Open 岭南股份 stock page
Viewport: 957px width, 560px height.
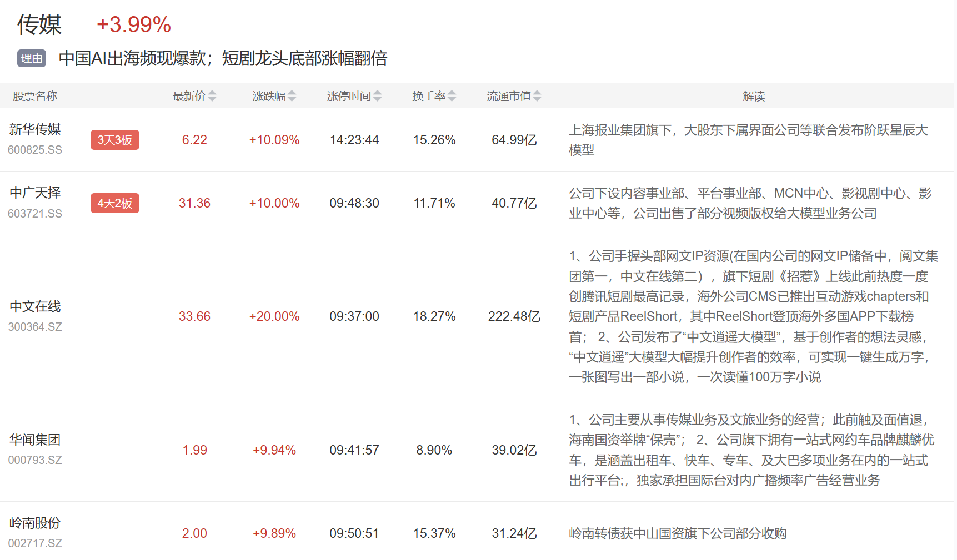35,523
